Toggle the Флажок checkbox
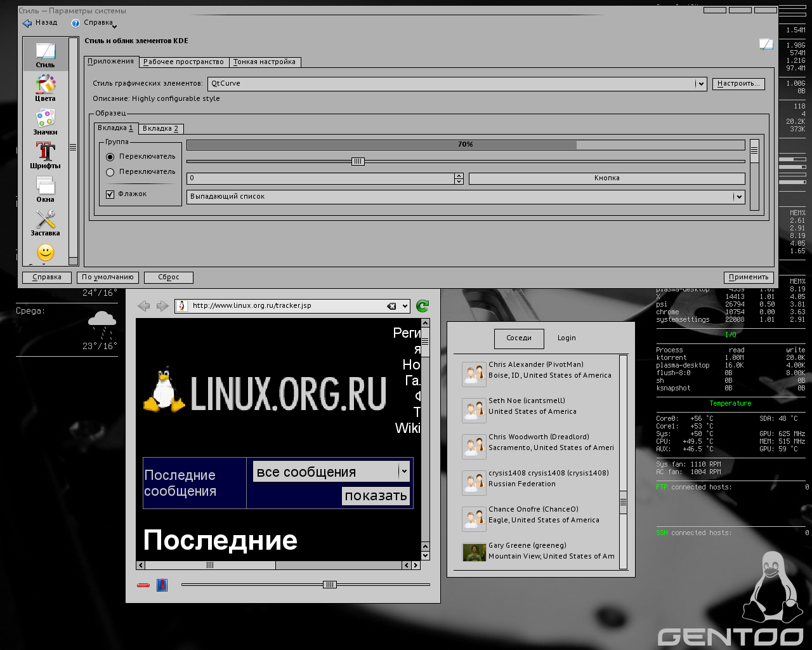Viewport: 812px width, 650px height. (110, 194)
